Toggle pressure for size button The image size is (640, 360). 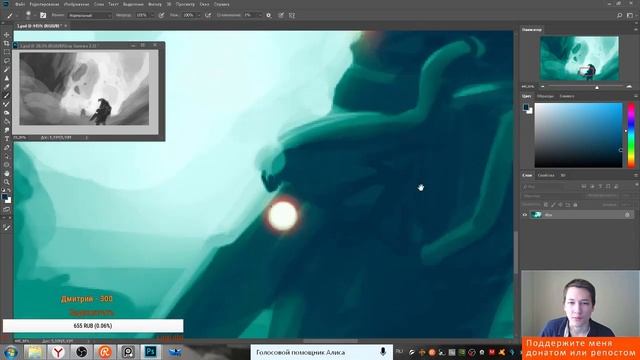281,15
